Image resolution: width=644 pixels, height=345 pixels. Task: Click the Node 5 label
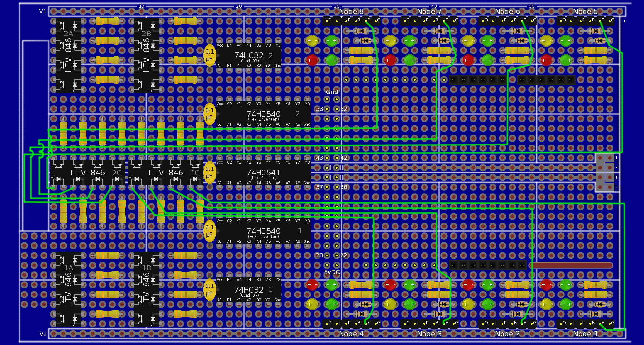585,12
